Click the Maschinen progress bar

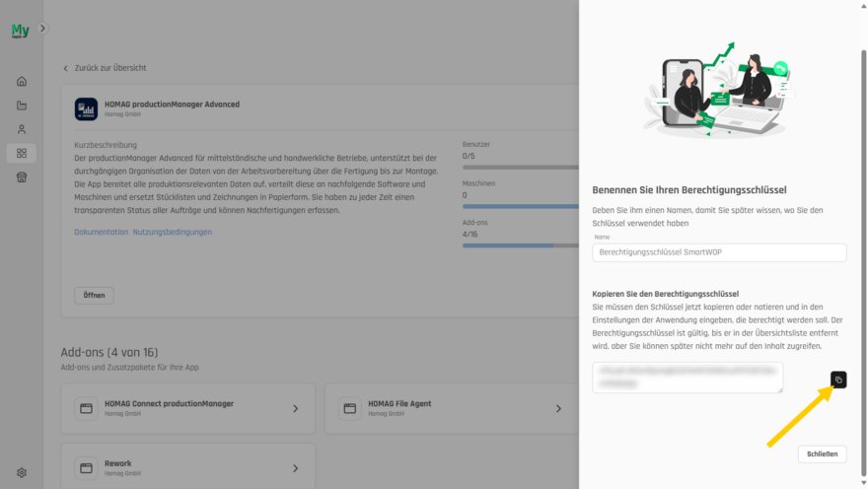point(521,206)
